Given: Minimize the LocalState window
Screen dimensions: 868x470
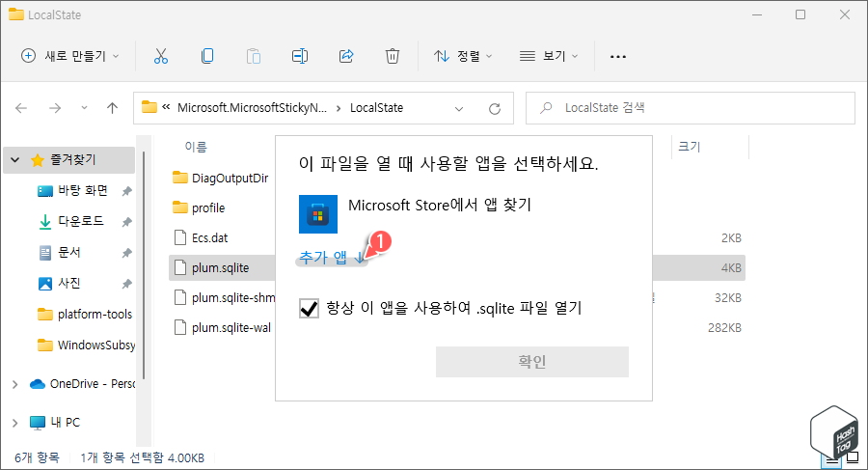Looking at the screenshot, I should 757,15.
